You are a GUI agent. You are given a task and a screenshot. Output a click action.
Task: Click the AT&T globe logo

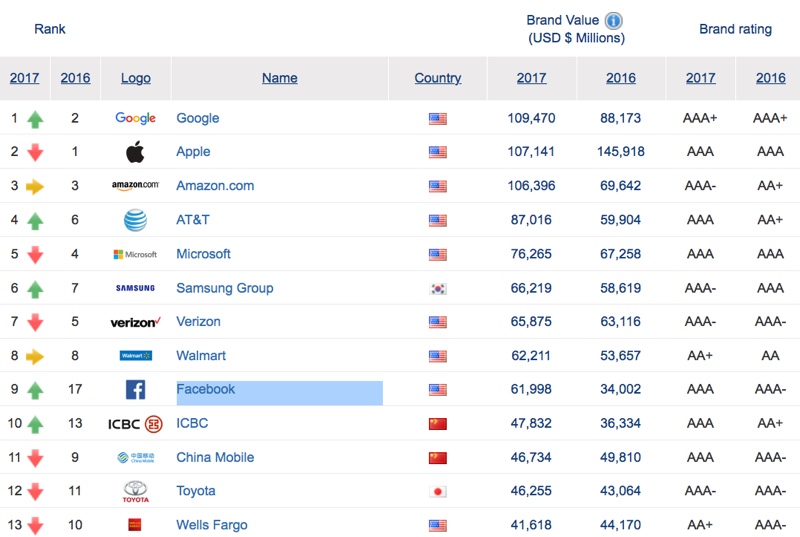tap(135, 220)
